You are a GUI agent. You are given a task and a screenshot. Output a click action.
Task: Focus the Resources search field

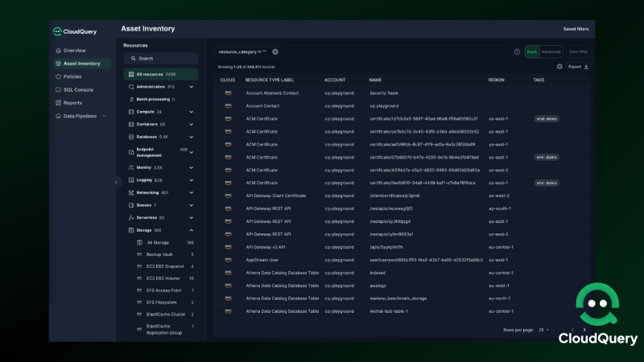[161, 59]
